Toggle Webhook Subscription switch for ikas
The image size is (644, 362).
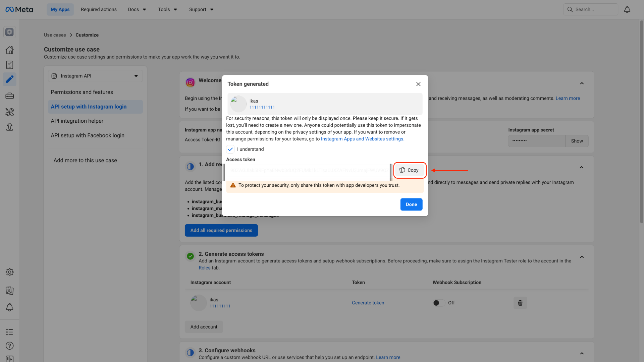coord(439,303)
